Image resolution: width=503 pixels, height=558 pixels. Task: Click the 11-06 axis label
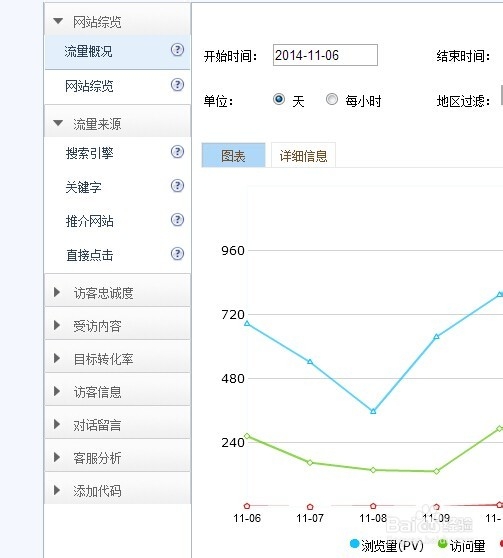pos(247,518)
